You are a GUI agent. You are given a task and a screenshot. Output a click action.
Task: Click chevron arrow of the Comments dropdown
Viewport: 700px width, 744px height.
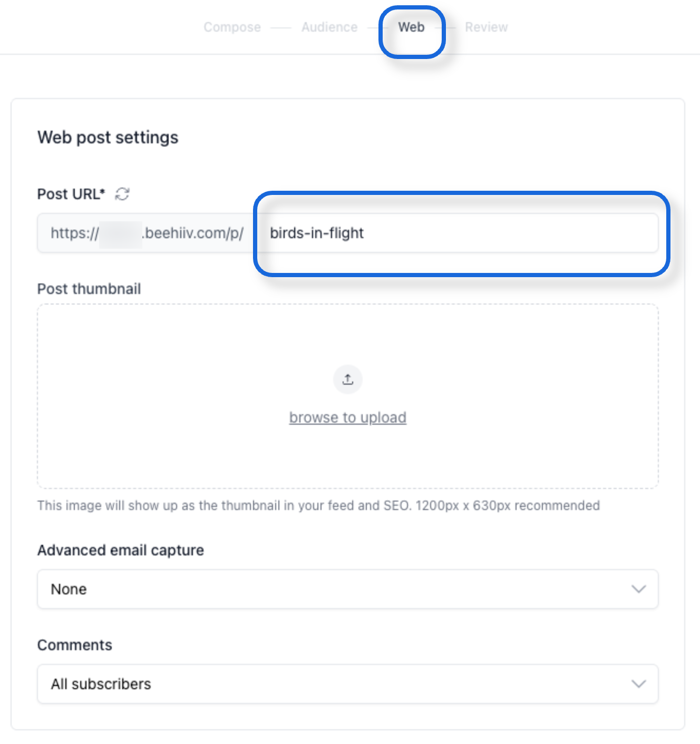[638, 684]
